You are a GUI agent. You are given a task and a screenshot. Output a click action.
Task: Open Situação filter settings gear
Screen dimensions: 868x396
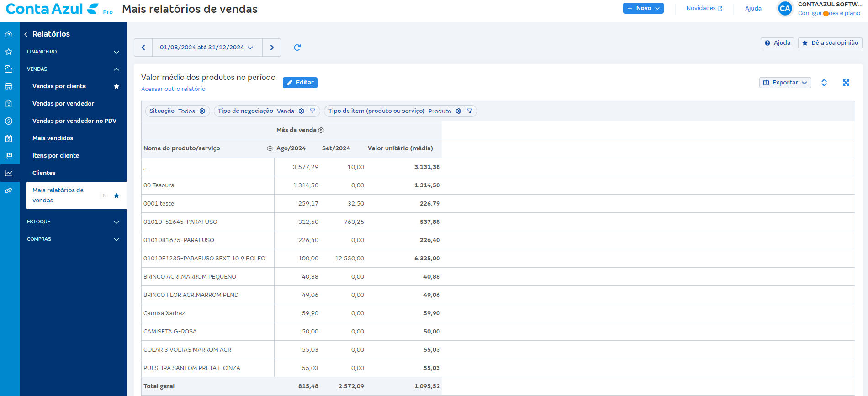coord(202,111)
